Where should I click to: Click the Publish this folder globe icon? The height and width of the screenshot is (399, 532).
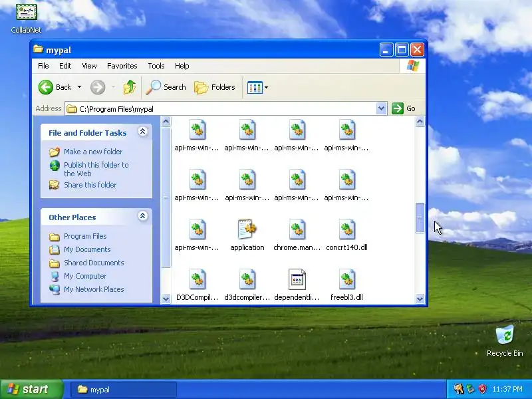coord(55,165)
